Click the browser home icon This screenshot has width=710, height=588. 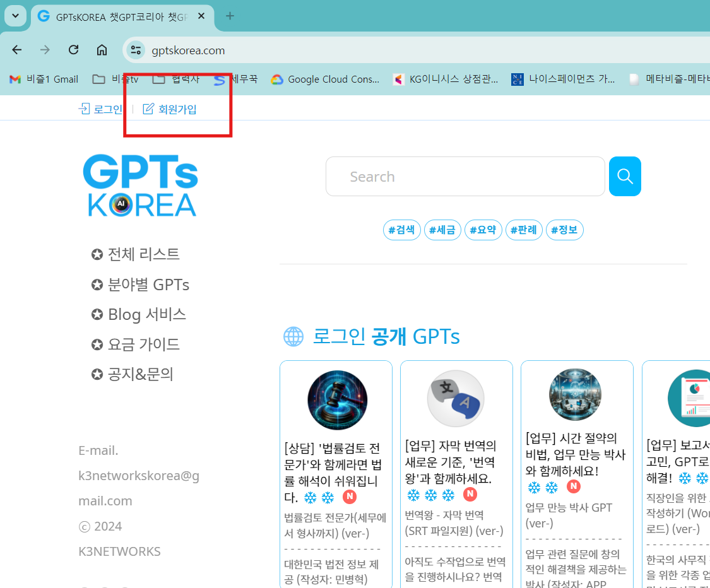tap(101, 49)
